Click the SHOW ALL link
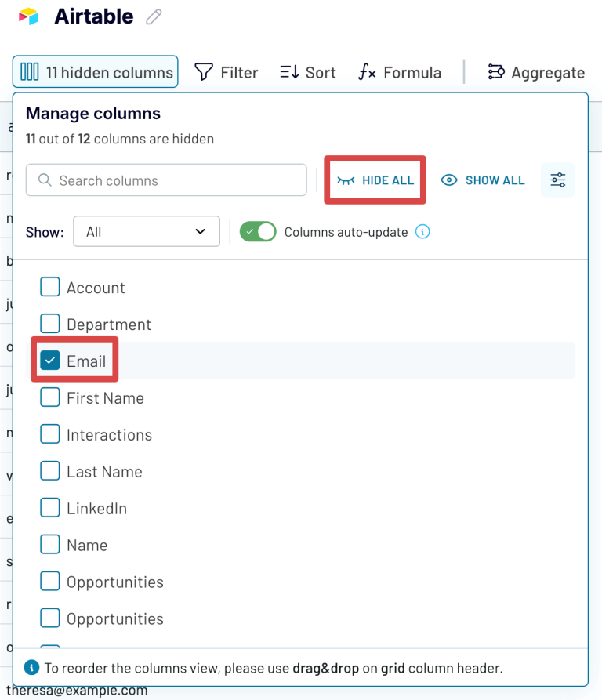Viewport: 602px width, 700px height. point(482,180)
